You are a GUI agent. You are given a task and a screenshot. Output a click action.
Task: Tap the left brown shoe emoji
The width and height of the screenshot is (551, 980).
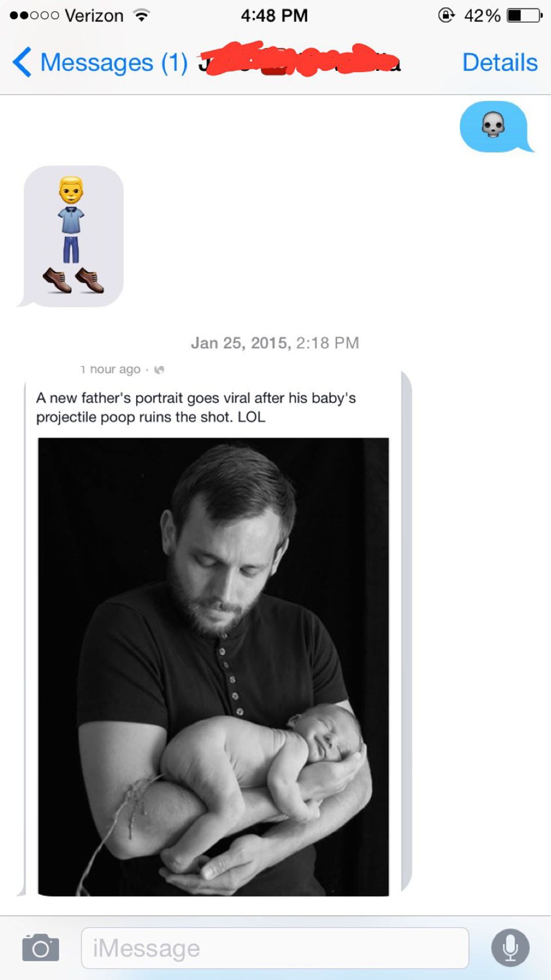57,280
